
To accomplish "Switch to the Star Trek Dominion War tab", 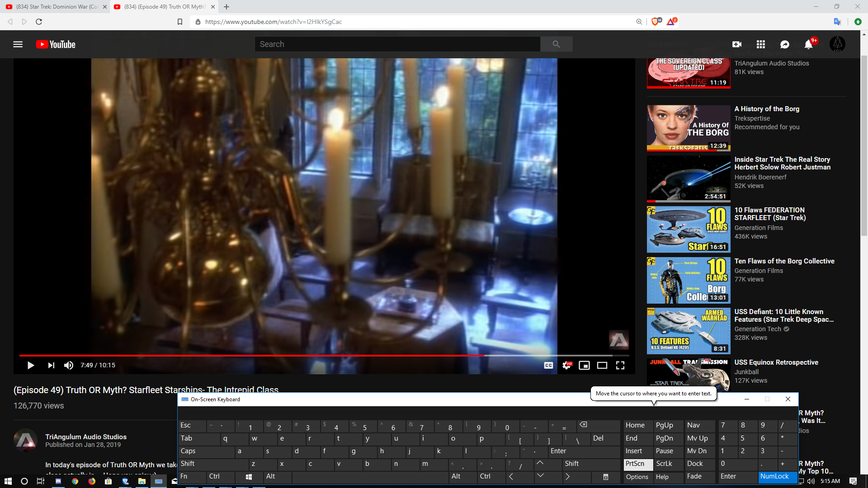I will [54, 7].
